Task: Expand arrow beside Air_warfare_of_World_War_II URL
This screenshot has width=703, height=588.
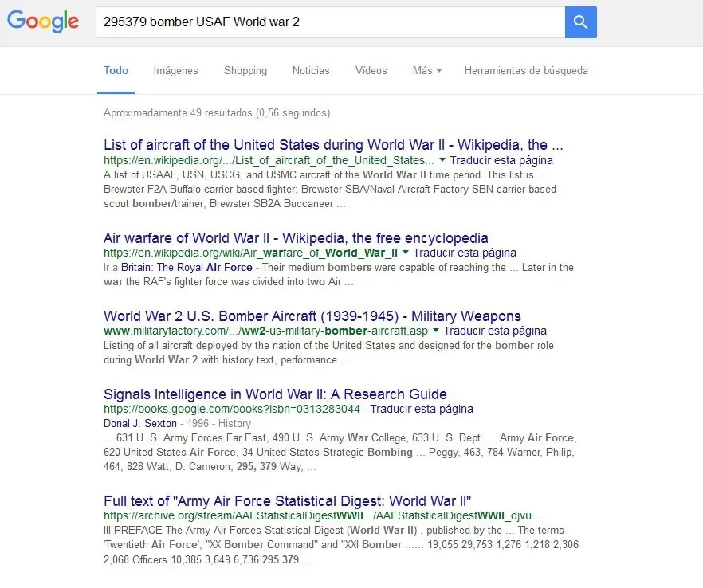Action: [405, 253]
